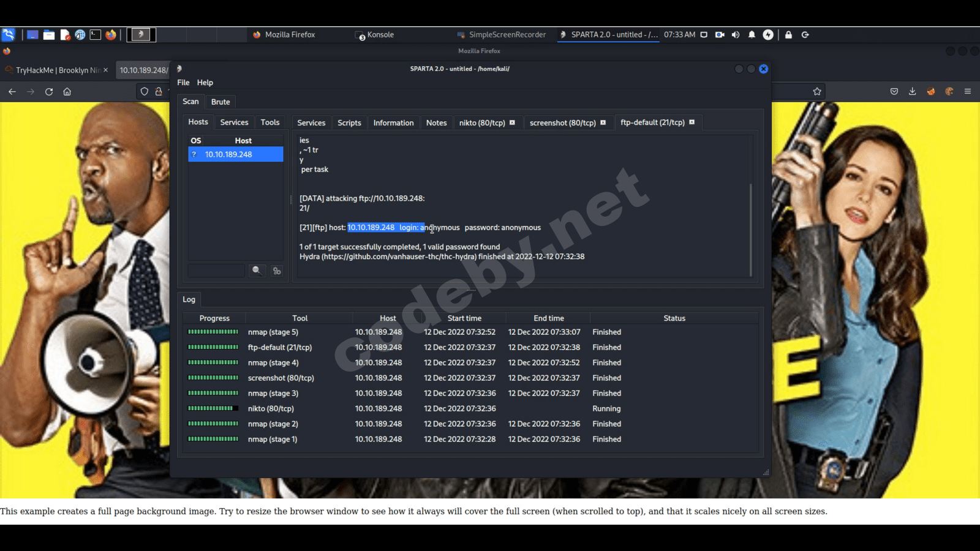Select the SPARTA 2.0 taskbar entry
980x551 pixels.
pyautogui.click(x=609, y=35)
